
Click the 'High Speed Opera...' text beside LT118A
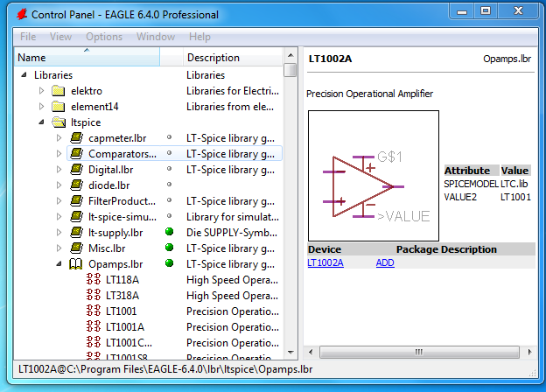(x=232, y=280)
